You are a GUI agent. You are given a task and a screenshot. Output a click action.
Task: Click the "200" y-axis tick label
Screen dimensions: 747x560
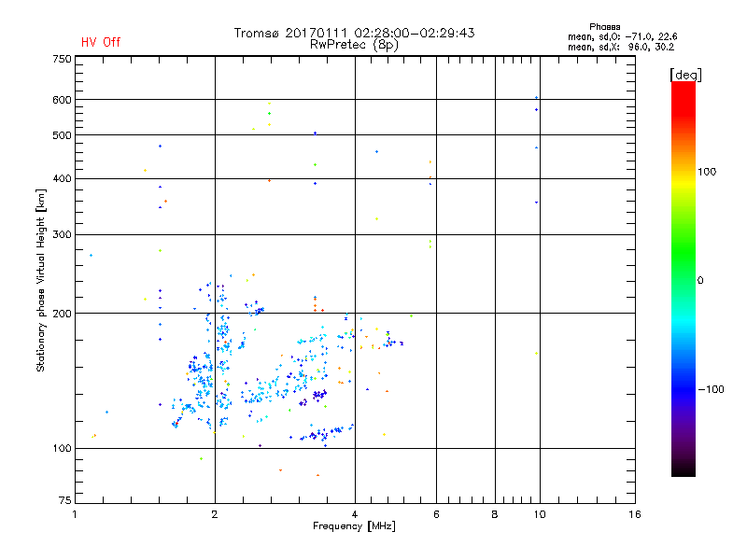(x=62, y=314)
